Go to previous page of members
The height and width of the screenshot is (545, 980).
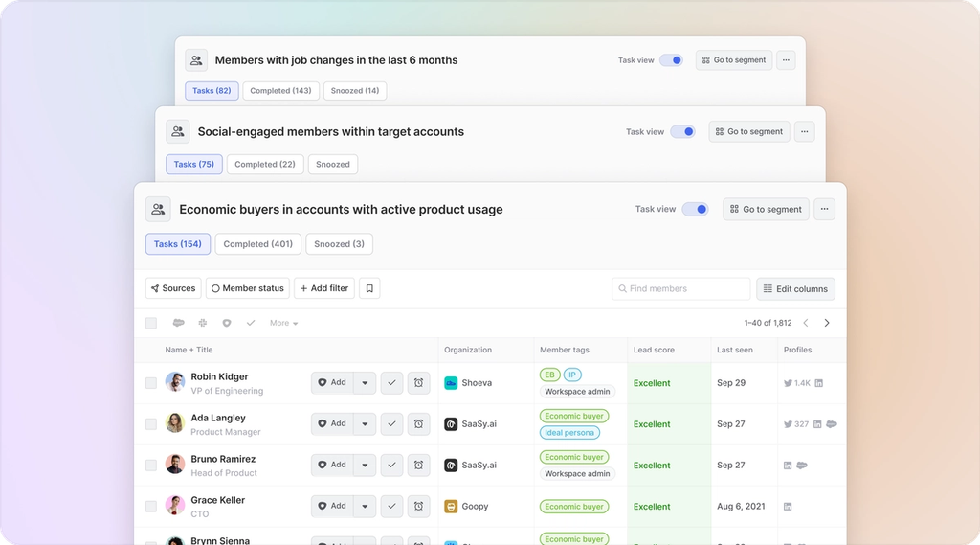[x=806, y=323]
